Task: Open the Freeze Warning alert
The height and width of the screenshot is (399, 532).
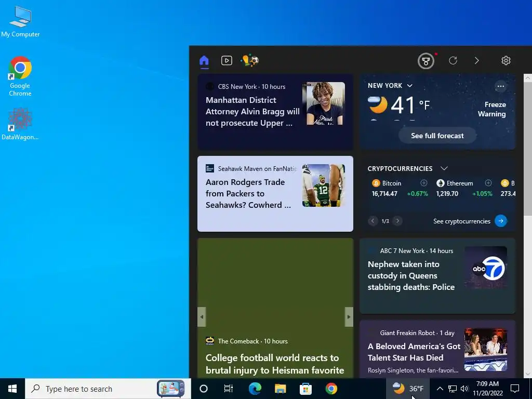Action: point(491,109)
